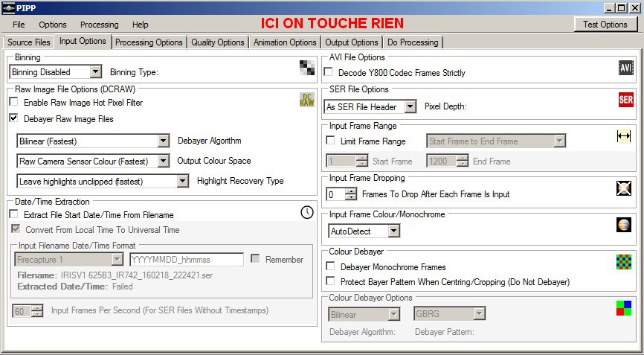Uncheck Debayer Raw Image Files
This screenshot has height=355, width=644.
click(14, 118)
